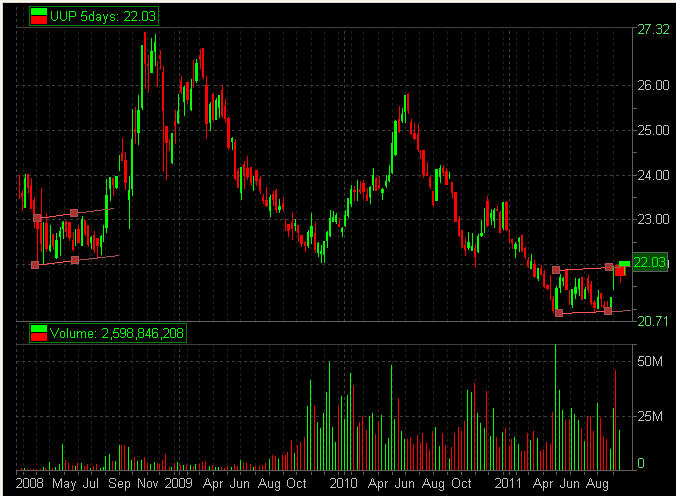Click the 50M volume axis label
676x496 pixels.
[x=650, y=361]
